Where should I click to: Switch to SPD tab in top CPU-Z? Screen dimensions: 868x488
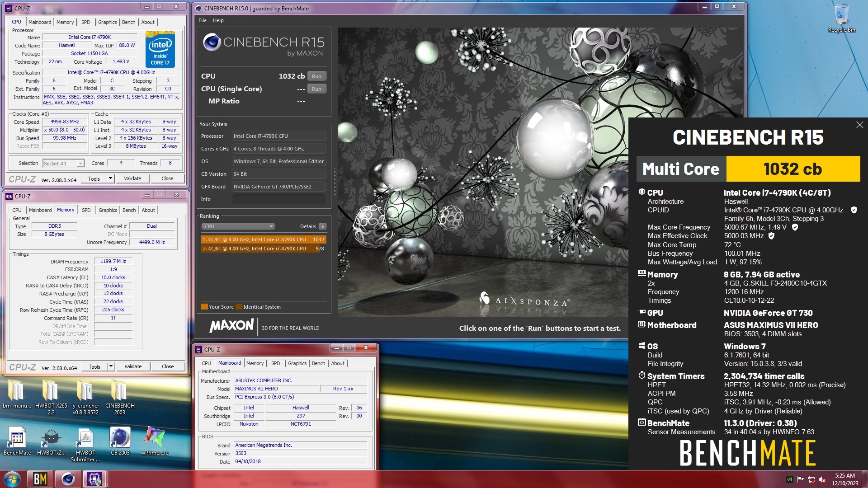pyautogui.click(x=86, y=22)
